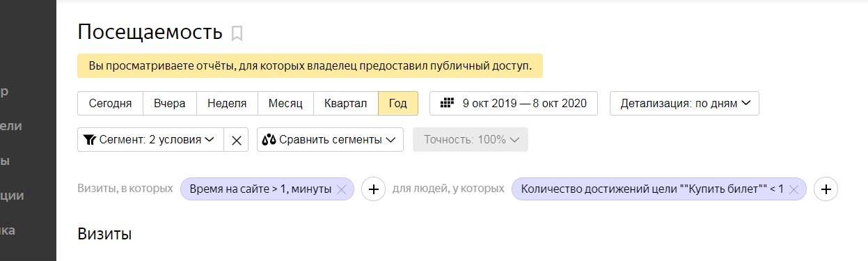Edit the "Время на сайте > 1, минуты" filter chip

(260, 189)
